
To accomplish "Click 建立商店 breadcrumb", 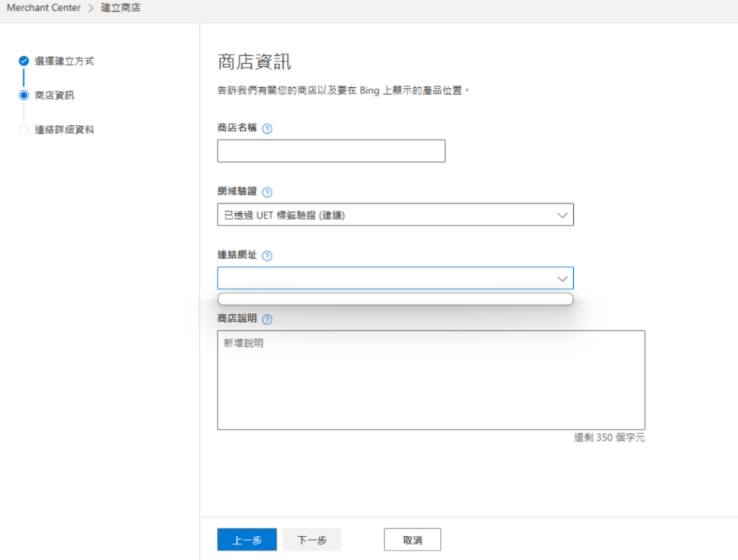I will point(121,8).
